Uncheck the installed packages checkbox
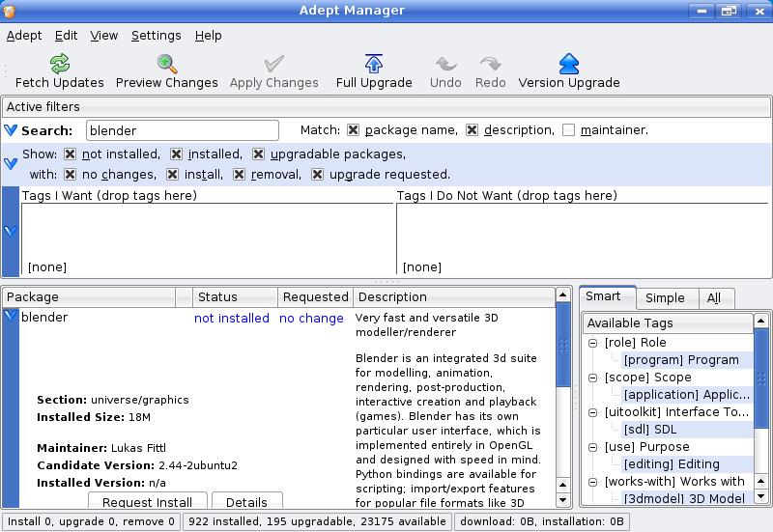Viewport: 773px width, 532px height. [176, 154]
